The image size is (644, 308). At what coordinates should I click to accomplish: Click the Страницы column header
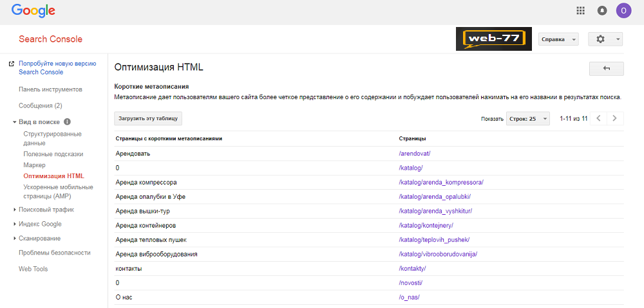(x=412, y=139)
